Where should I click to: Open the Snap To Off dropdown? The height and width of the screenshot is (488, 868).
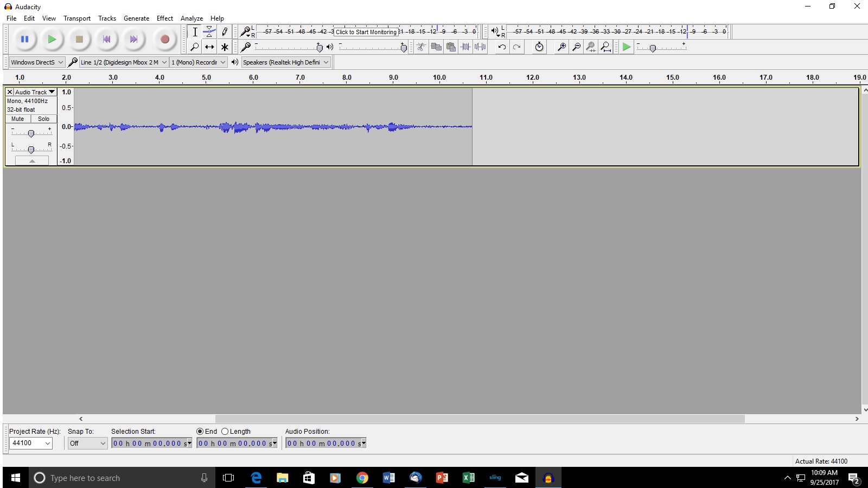pyautogui.click(x=88, y=443)
